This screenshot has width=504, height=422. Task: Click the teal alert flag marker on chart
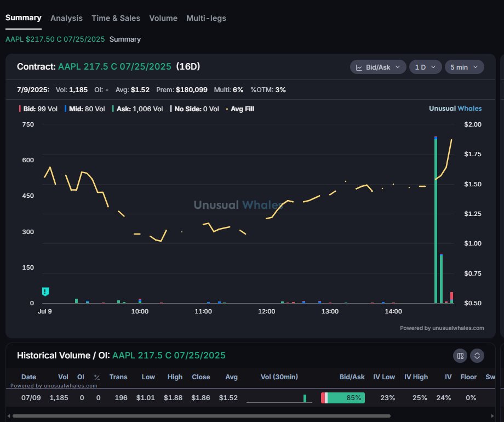(x=45, y=292)
